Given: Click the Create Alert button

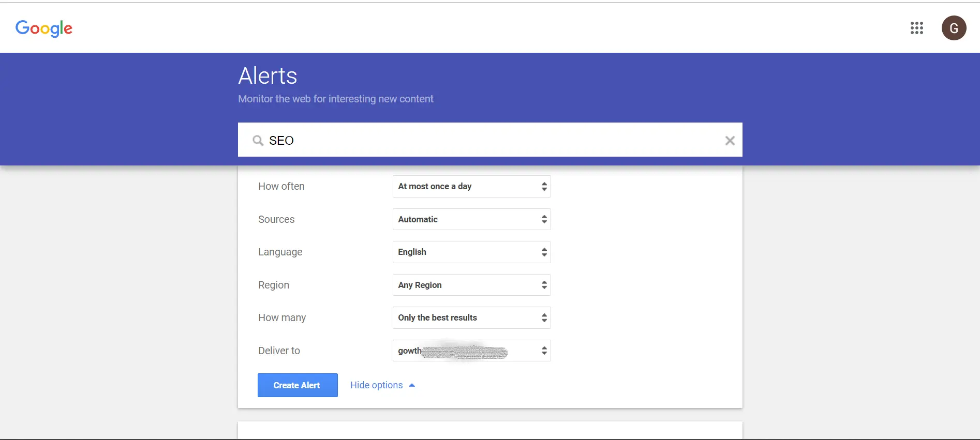Looking at the screenshot, I should 298,385.
